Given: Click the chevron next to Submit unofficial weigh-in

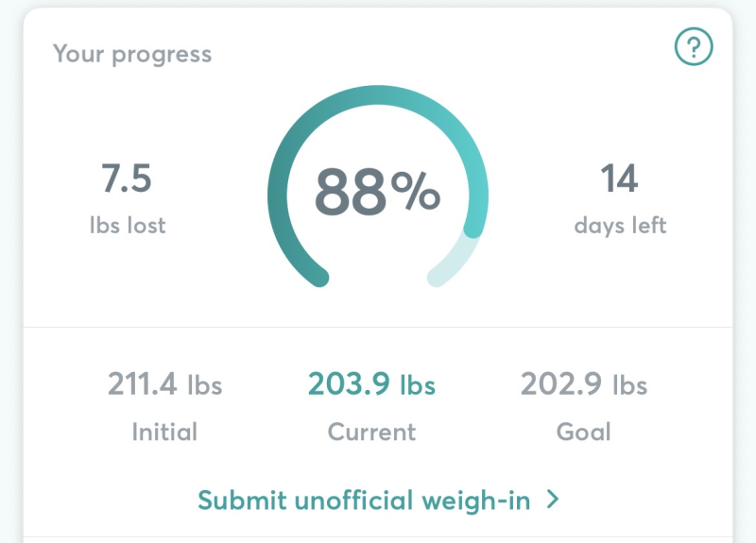Looking at the screenshot, I should point(554,499).
